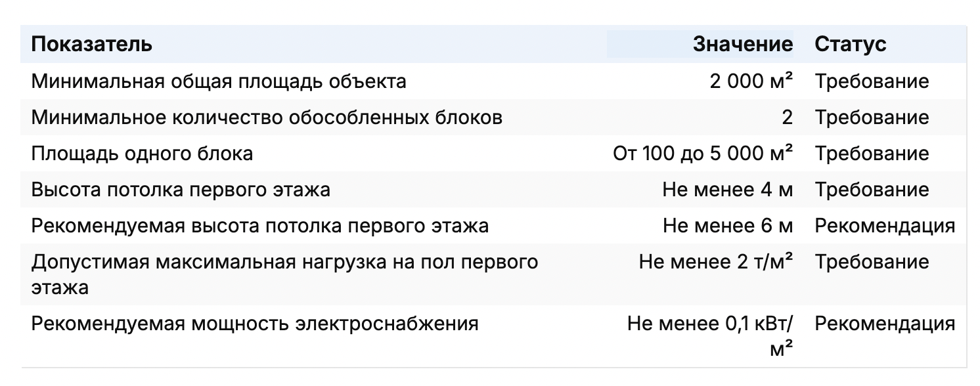
Task: Click Рекомендация status in электроснабжения row
Action: pyautogui.click(x=885, y=324)
